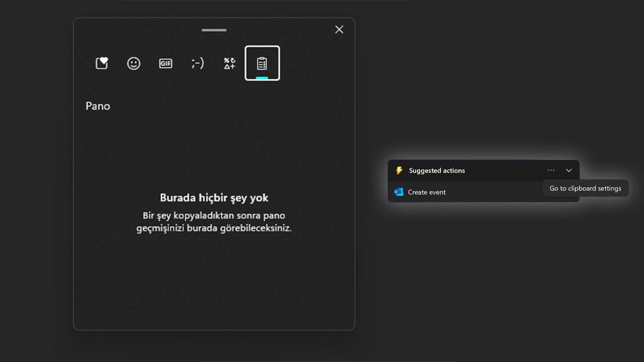Click the drag handle atop the panel

point(213,30)
